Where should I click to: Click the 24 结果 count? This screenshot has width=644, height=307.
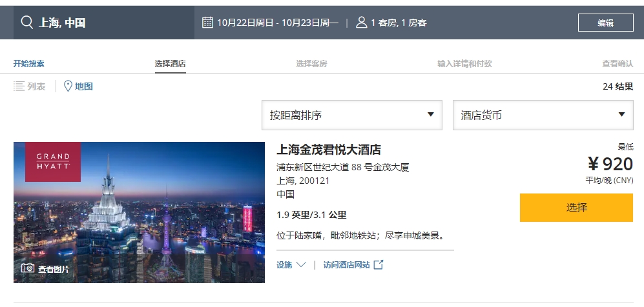[x=618, y=86]
